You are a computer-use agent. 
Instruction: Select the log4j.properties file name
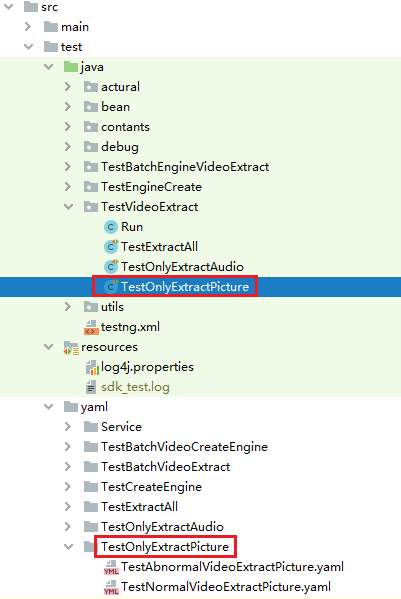[147, 367]
